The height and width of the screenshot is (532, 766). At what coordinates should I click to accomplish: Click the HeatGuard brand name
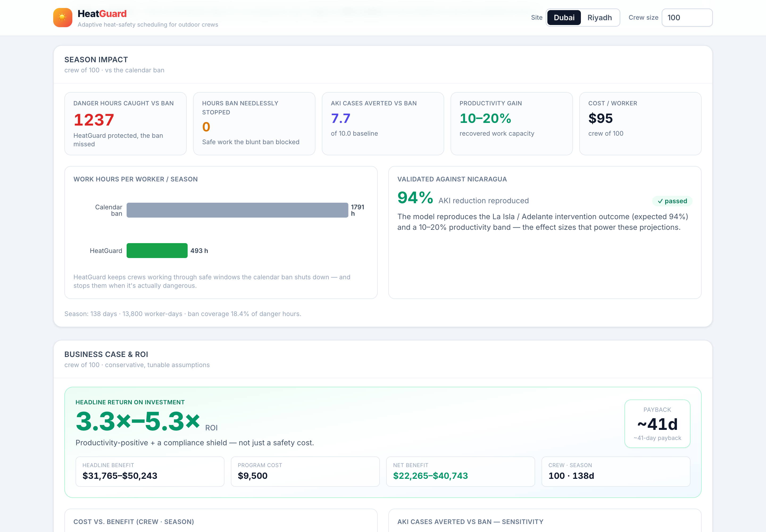click(102, 14)
